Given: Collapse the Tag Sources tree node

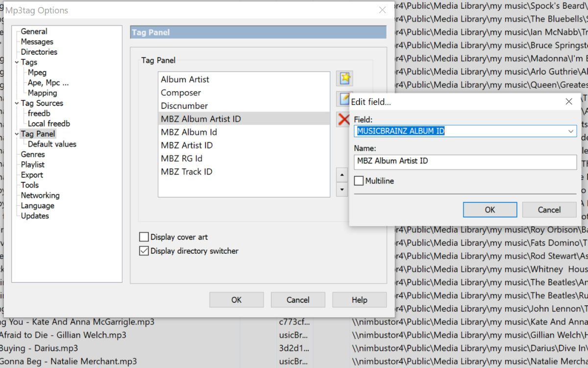Looking at the screenshot, I should click(16, 103).
